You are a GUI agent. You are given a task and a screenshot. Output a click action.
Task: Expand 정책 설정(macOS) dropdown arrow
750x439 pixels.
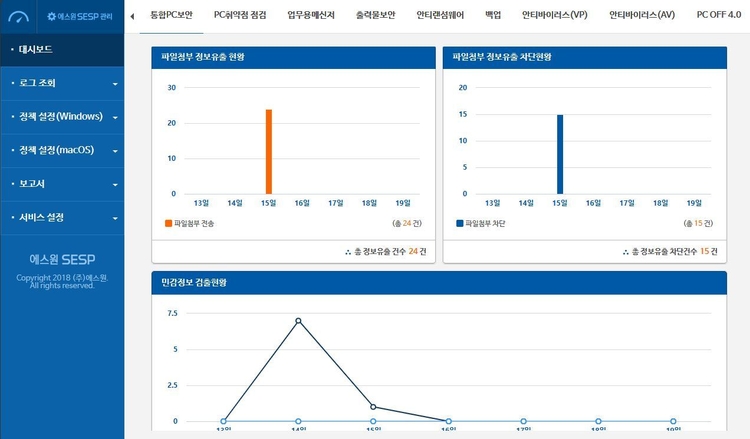pyautogui.click(x=115, y=151)
